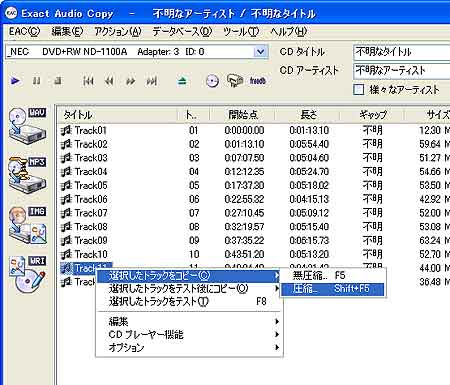Select the Track10 row title
The width and height of the screenshot is (450, 385).
(x=91, y=254)
